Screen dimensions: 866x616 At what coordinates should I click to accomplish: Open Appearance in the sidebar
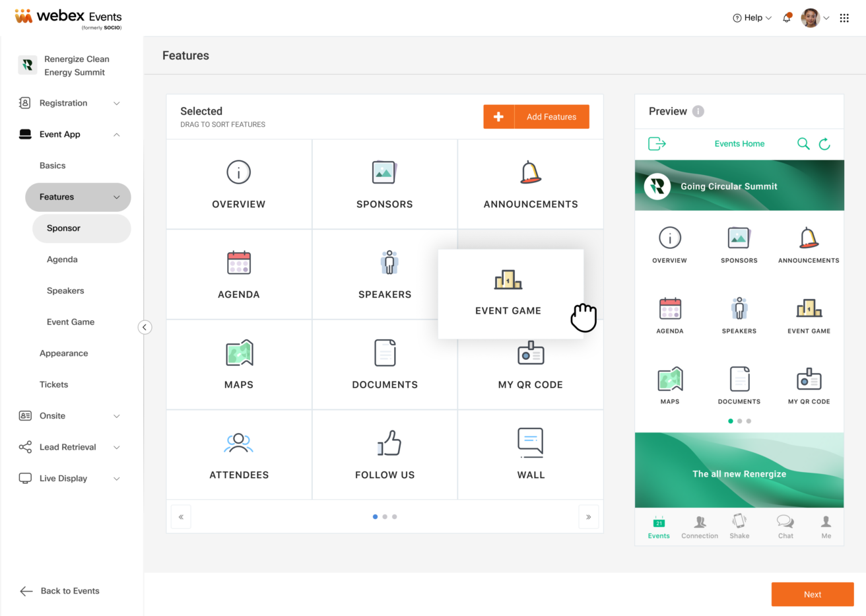click(64, 354)
